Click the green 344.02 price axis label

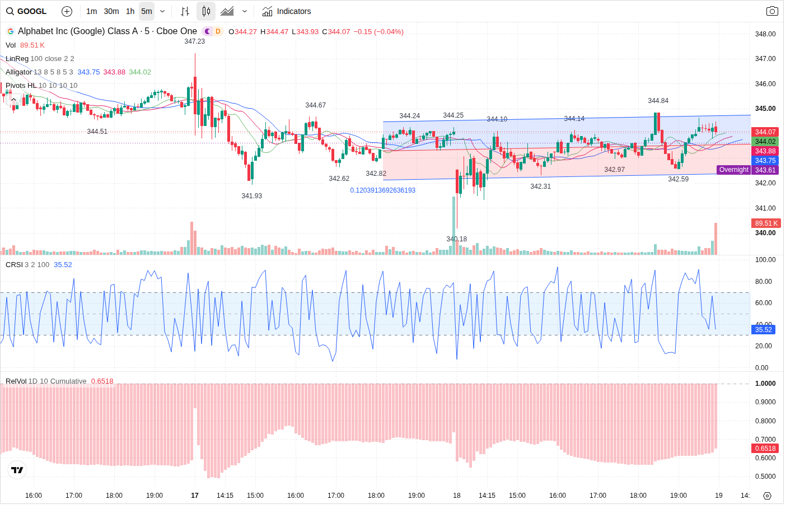765,142
